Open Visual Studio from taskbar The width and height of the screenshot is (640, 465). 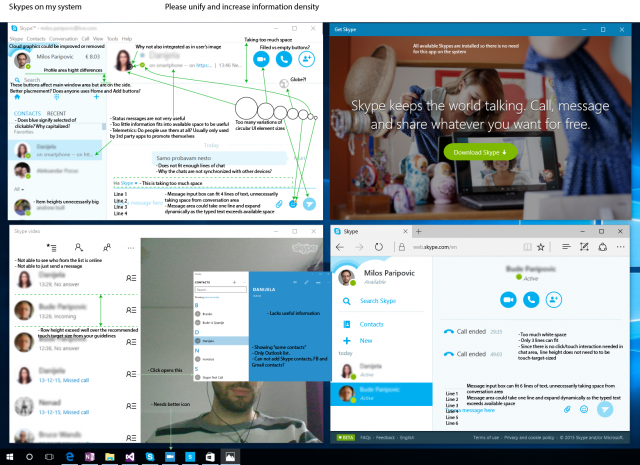[130, 457]
